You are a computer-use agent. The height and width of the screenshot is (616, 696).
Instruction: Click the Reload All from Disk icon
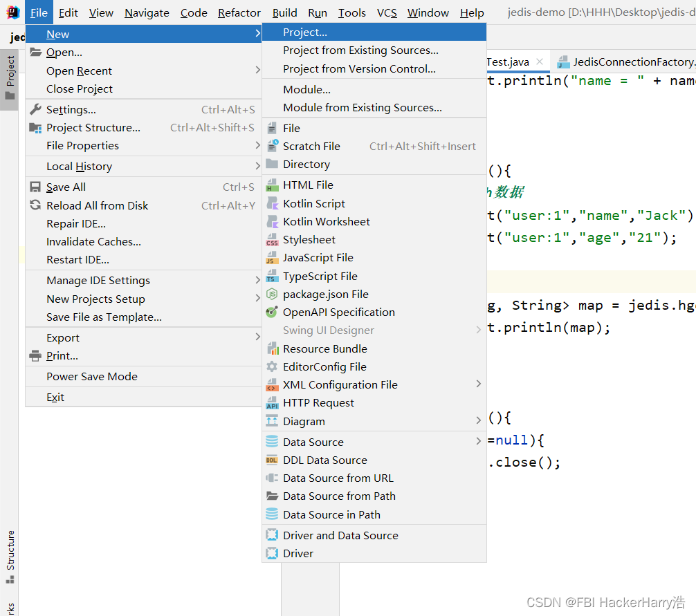pos(35,205)
